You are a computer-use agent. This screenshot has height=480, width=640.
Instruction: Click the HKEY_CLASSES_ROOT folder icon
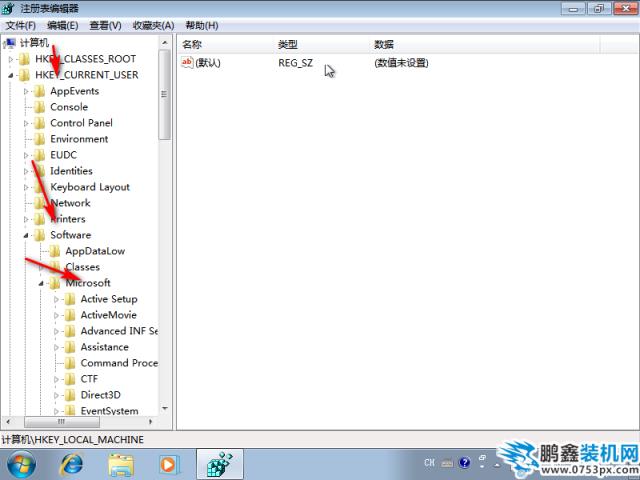click(24, 59)
